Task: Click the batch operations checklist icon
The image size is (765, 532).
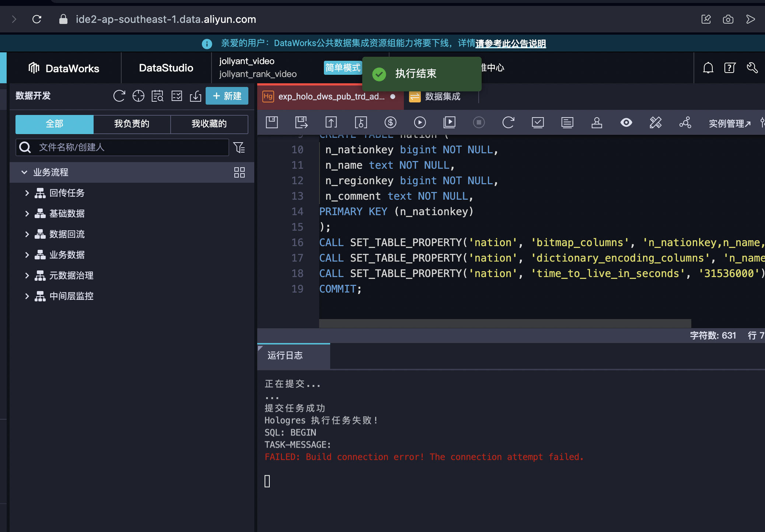Action: coord(177,96)
